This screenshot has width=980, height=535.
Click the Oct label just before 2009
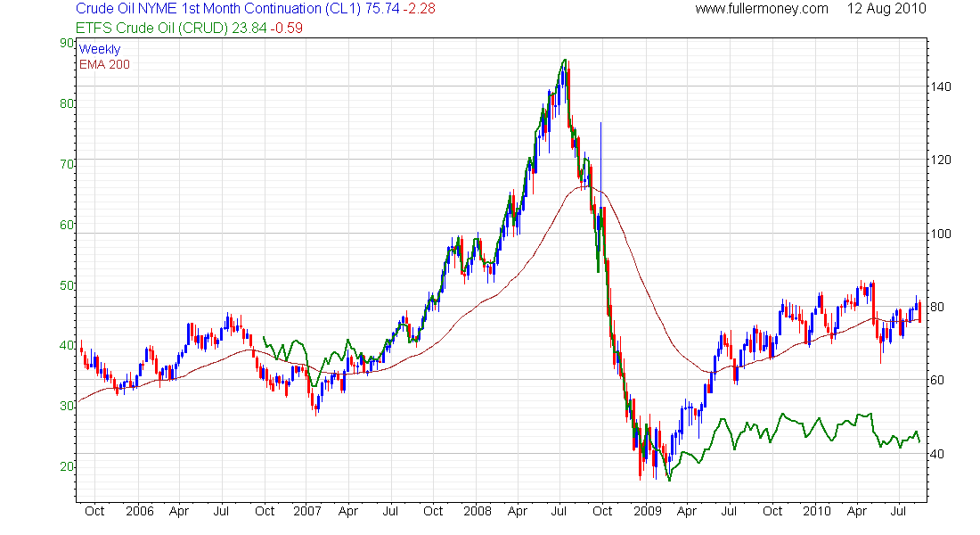(602, 511)
